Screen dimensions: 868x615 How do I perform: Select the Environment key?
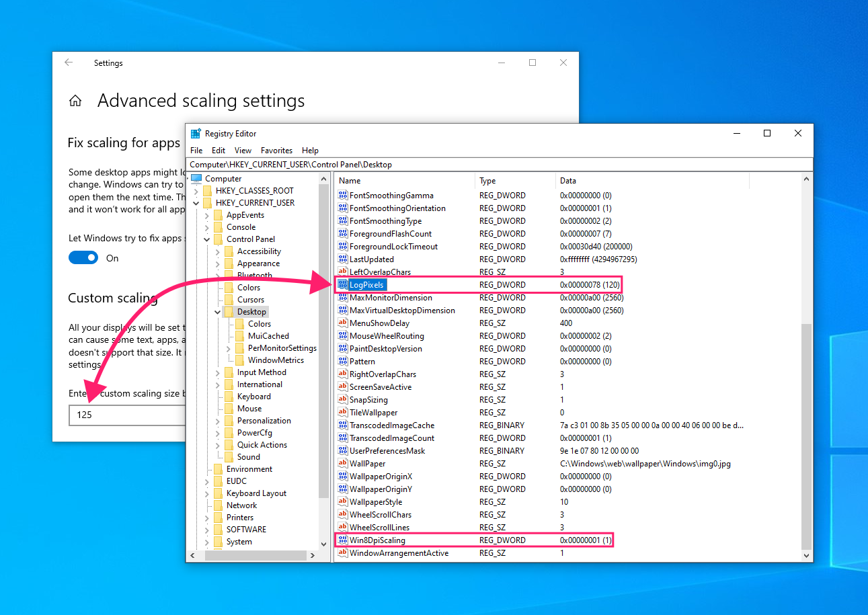[249, 469]
